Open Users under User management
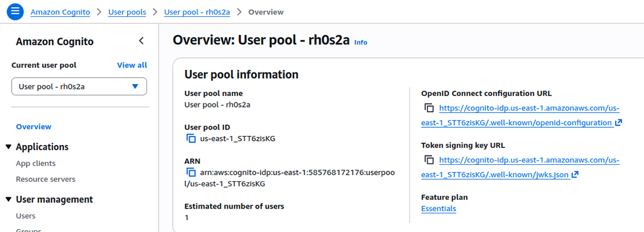644x232 pixels. (x=25, y=216)
